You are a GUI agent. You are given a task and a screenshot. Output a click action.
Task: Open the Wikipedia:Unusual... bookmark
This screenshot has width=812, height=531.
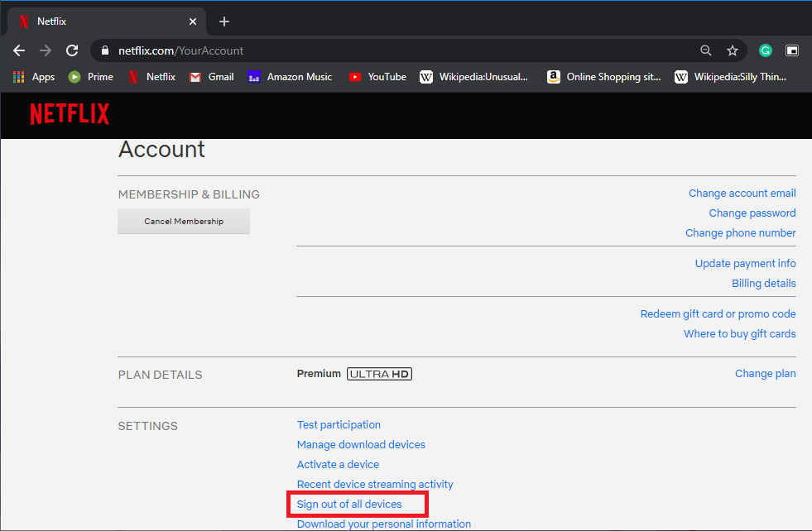point(473,77)
